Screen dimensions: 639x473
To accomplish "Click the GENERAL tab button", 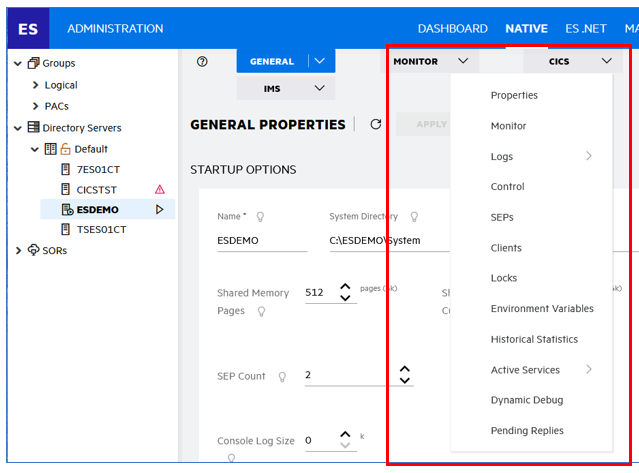I will (272, 62).
